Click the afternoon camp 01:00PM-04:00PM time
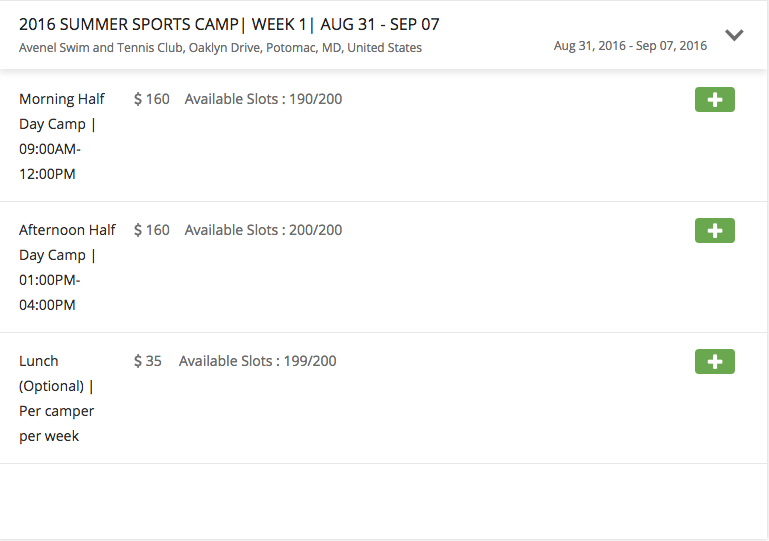This screenshot has width=769, height=541. click(49, 293)
